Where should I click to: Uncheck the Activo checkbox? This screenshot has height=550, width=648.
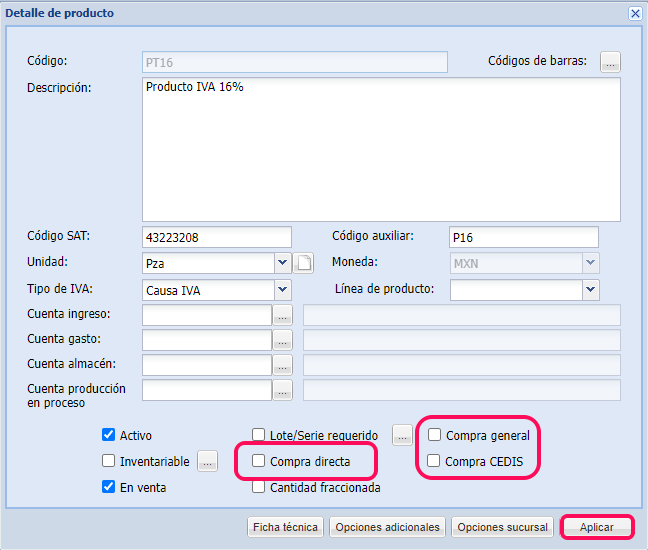[x=109, y=435]
